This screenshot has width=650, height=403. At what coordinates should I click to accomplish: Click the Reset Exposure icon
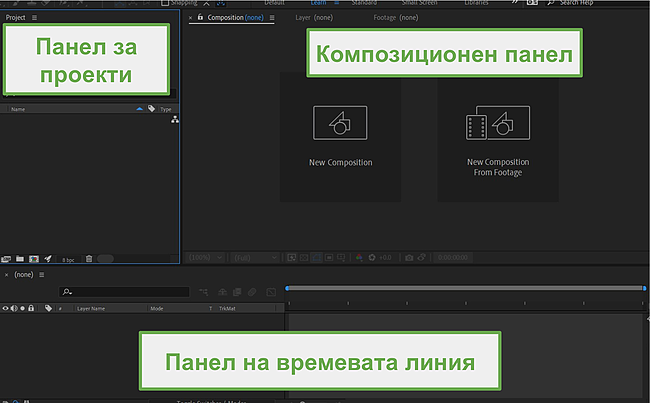[372, 257]
